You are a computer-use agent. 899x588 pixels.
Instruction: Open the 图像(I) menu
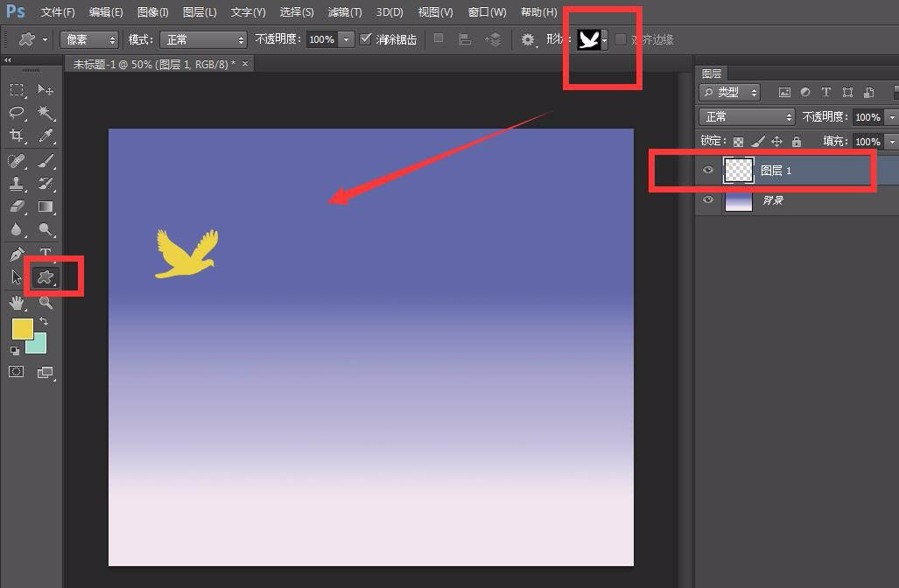[x=152, y=11]
